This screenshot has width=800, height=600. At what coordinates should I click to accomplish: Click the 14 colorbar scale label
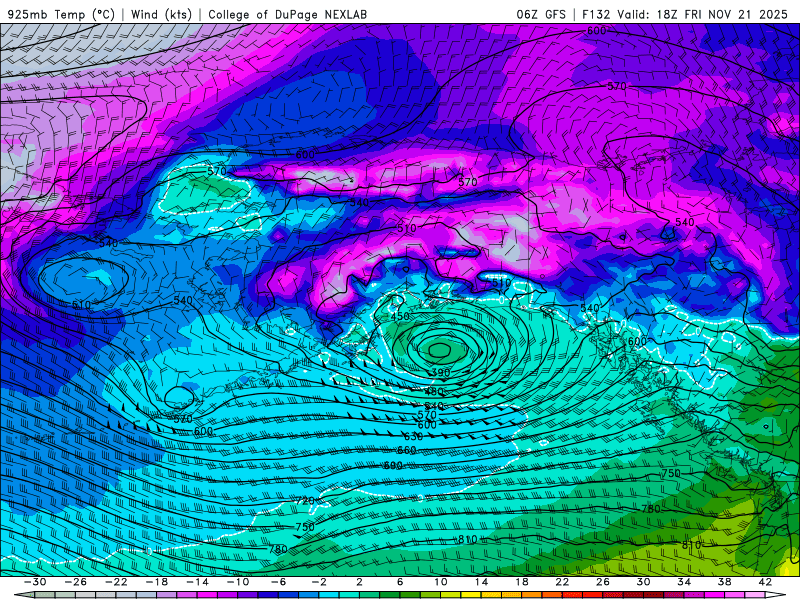[x=481, y=582]
